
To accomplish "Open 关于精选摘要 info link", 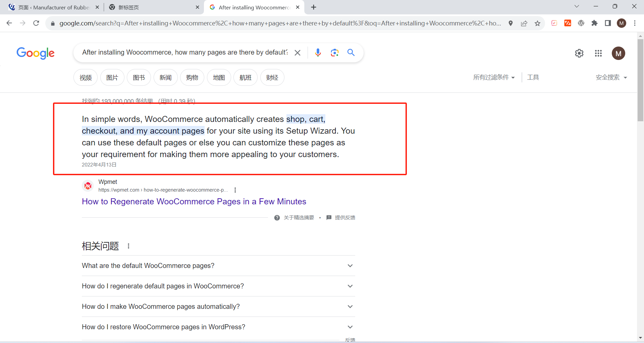I will [x=294, y=218].
